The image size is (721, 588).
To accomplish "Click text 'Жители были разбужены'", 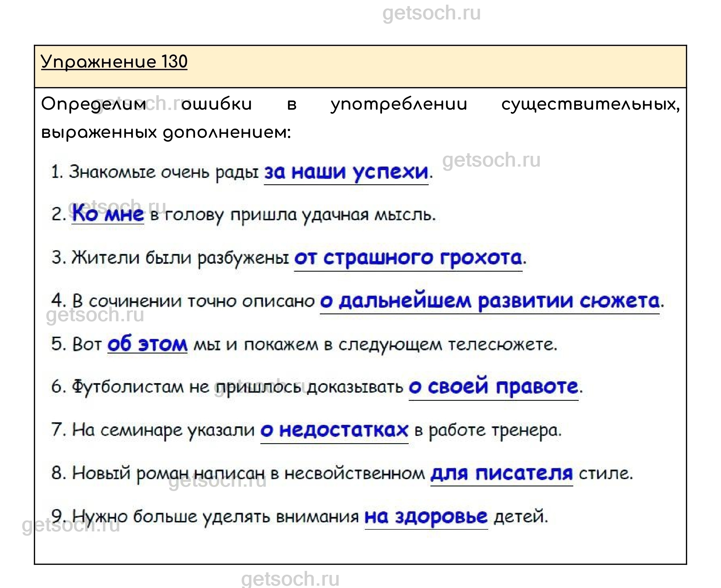I will coord(180,258).
